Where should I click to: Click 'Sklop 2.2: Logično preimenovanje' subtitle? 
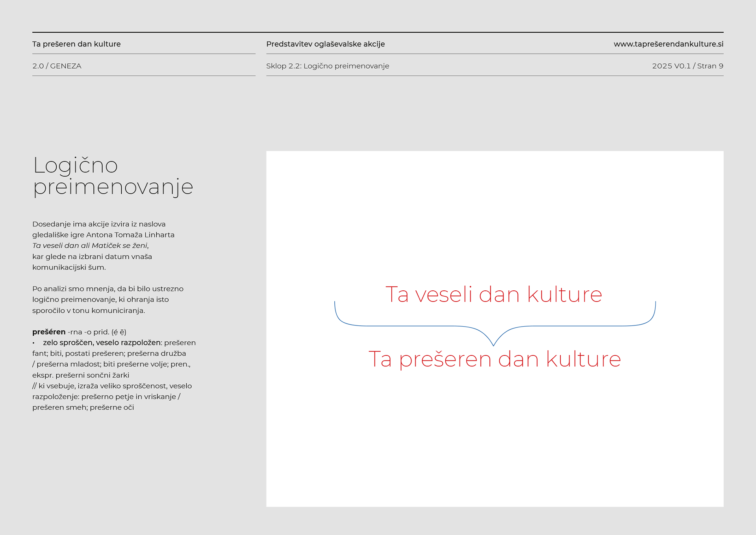tap(327, 66)
